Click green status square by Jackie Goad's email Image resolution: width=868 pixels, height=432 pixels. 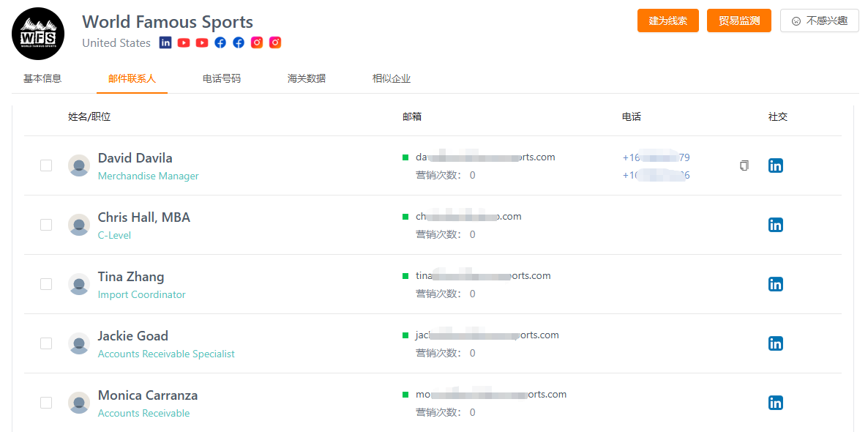[x=405, y=335]
